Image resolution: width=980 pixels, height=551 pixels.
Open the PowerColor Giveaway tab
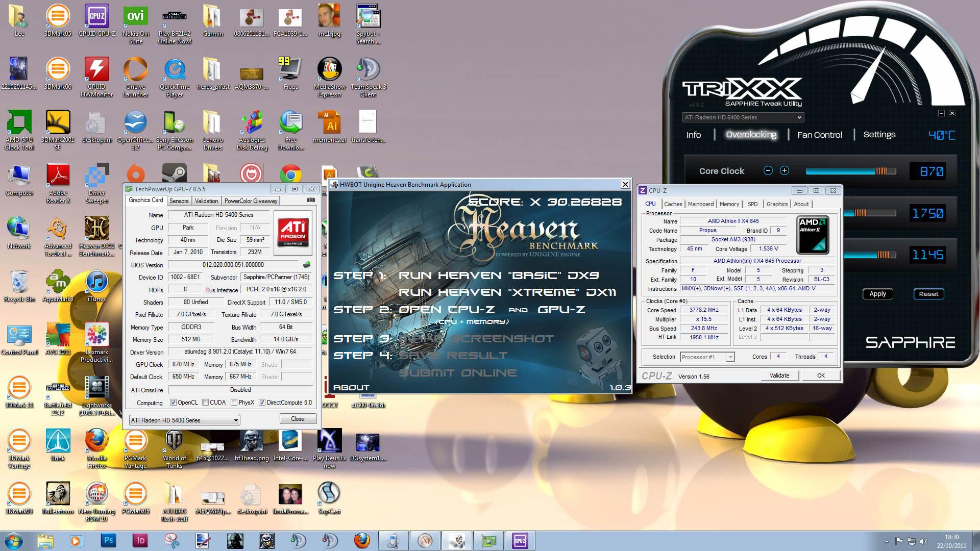click(251, 201)
